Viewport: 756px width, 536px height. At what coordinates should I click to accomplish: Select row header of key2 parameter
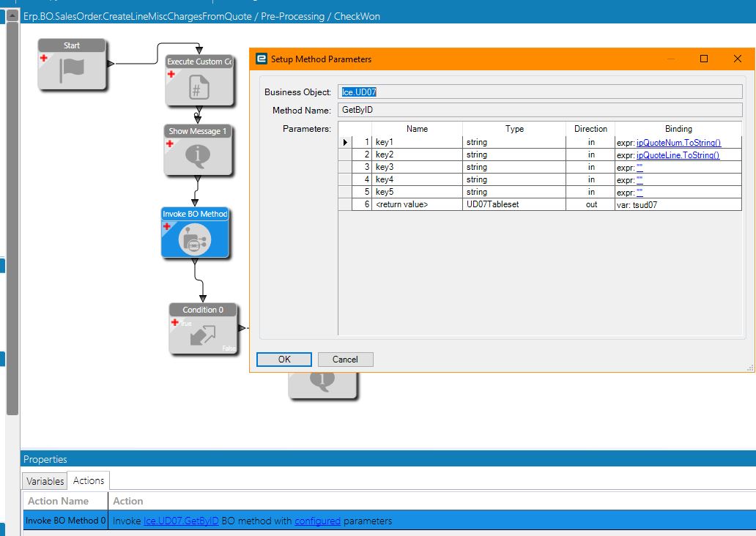click(x=345, y=155)
